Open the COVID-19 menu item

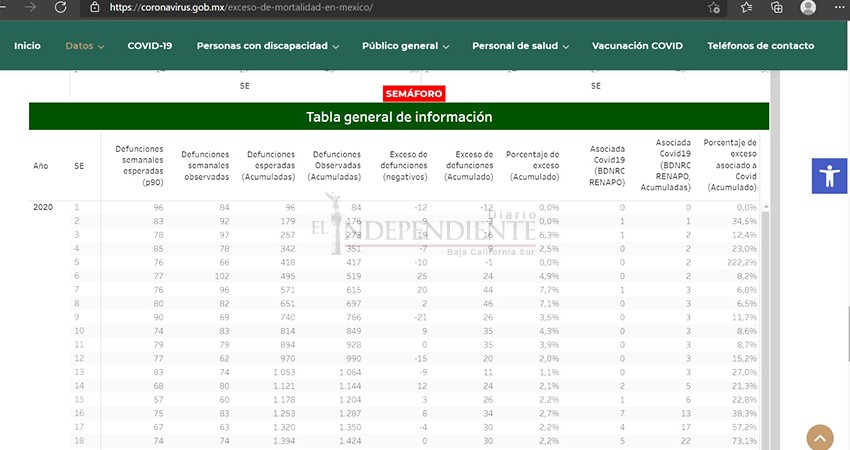[x=150, y=46]
